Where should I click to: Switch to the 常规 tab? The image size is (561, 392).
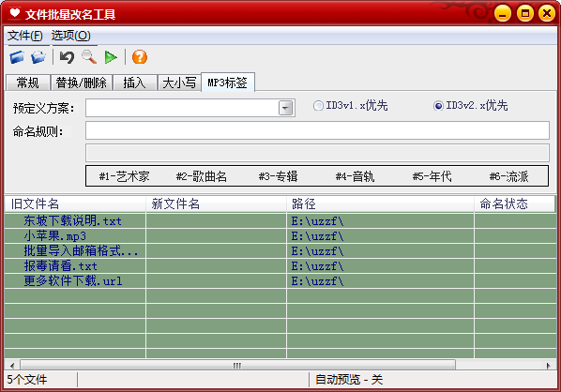pos(27,83)
